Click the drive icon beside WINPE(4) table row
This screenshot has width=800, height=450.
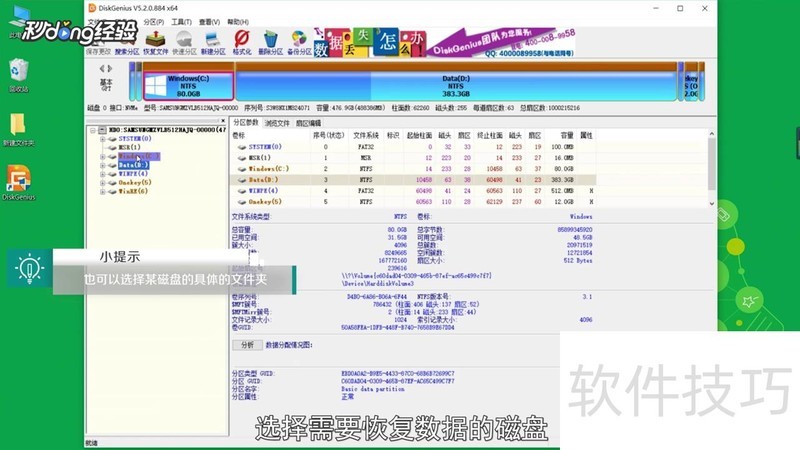click(x=242, y=191)
